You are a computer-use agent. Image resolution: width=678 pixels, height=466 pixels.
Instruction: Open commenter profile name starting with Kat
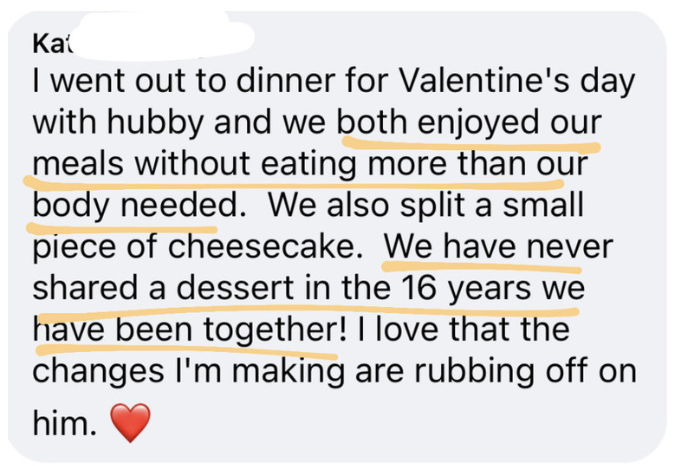point(53,44)
